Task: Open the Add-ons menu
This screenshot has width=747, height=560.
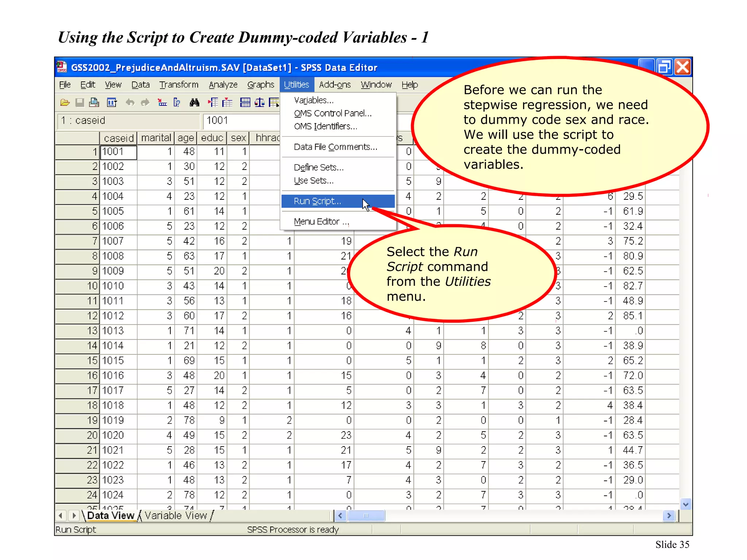Action: (335, 85)
